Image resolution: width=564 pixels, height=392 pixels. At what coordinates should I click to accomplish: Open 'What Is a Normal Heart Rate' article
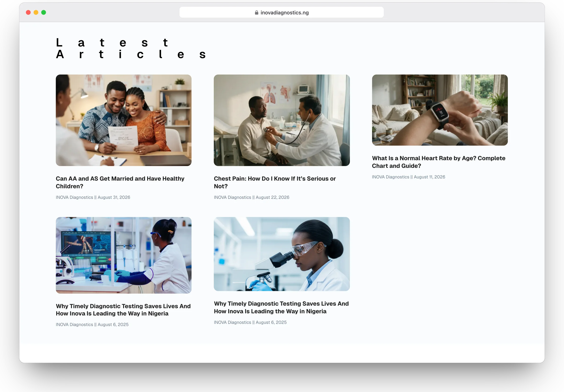tap(439, 162)
